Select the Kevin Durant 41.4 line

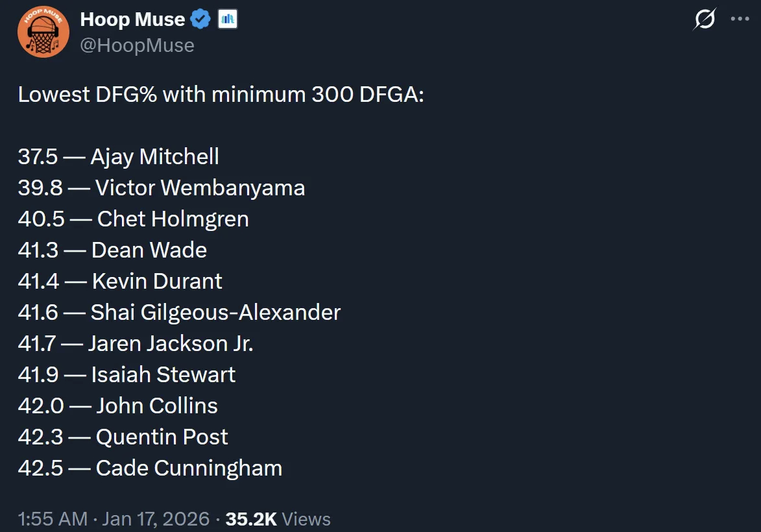(x=120, y=281)
